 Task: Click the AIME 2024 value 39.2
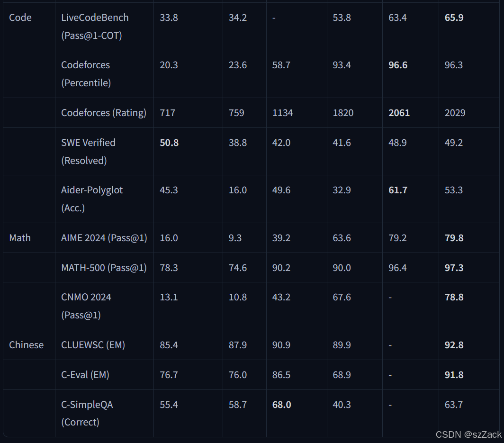click(281, 237)
